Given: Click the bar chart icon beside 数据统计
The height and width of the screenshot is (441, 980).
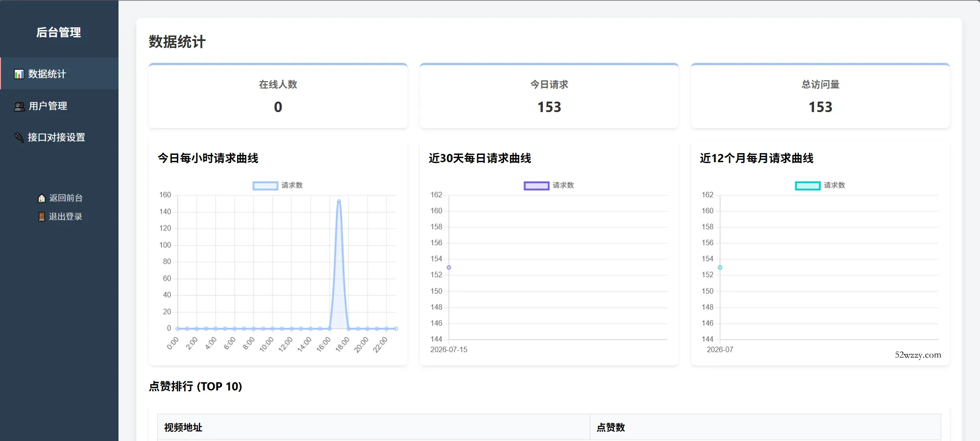Looking at the screenshot, I should point(19,74).
